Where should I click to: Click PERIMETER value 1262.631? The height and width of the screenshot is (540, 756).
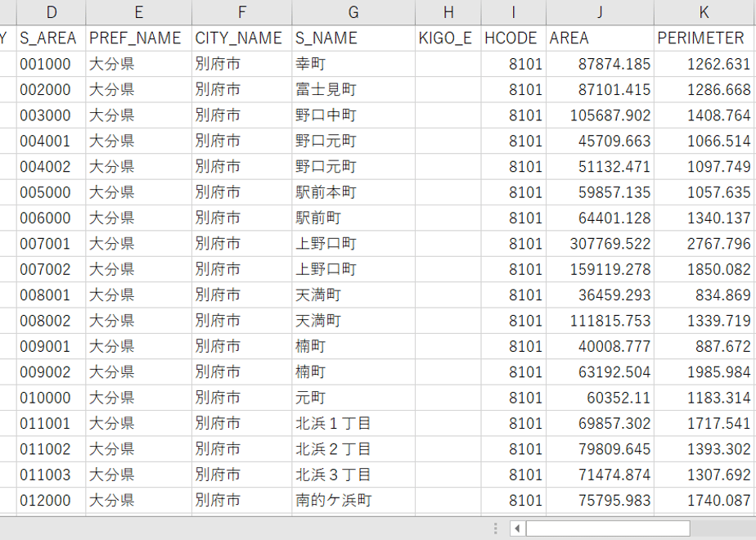[x=704, y=64]
